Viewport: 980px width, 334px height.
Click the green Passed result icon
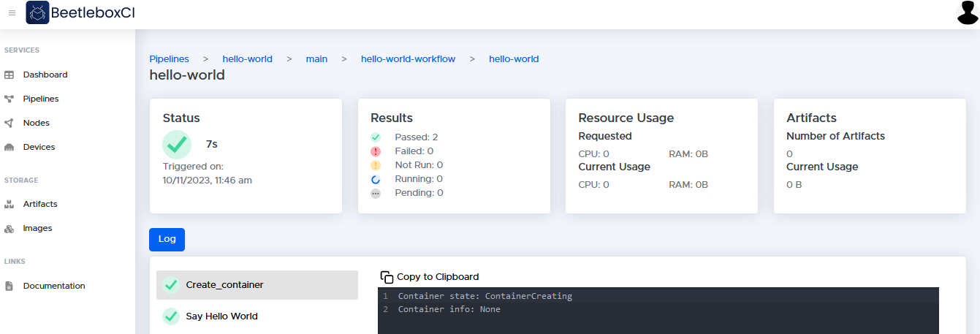(x=376, y=137)
